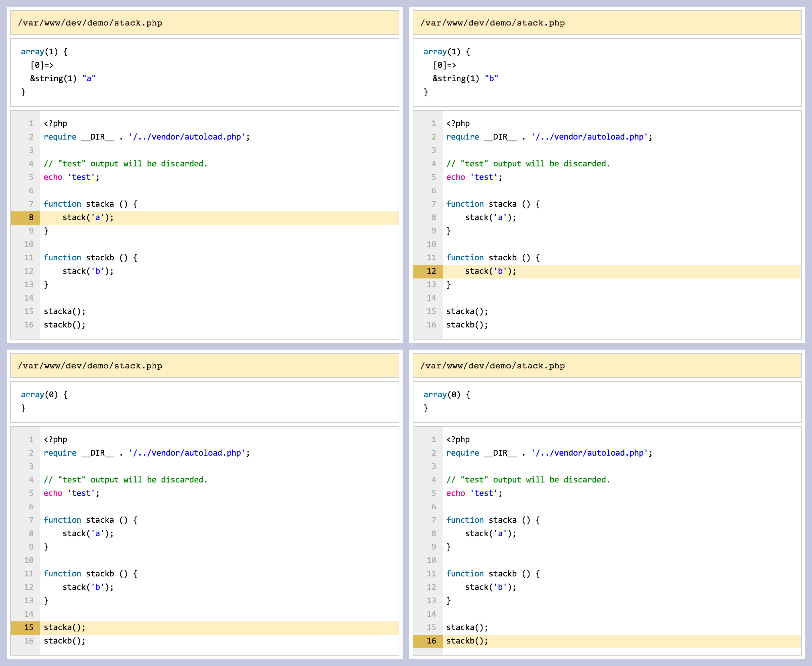Click the "a" string value in top-left output
The image size is (812, 666).
click(89, 79)
